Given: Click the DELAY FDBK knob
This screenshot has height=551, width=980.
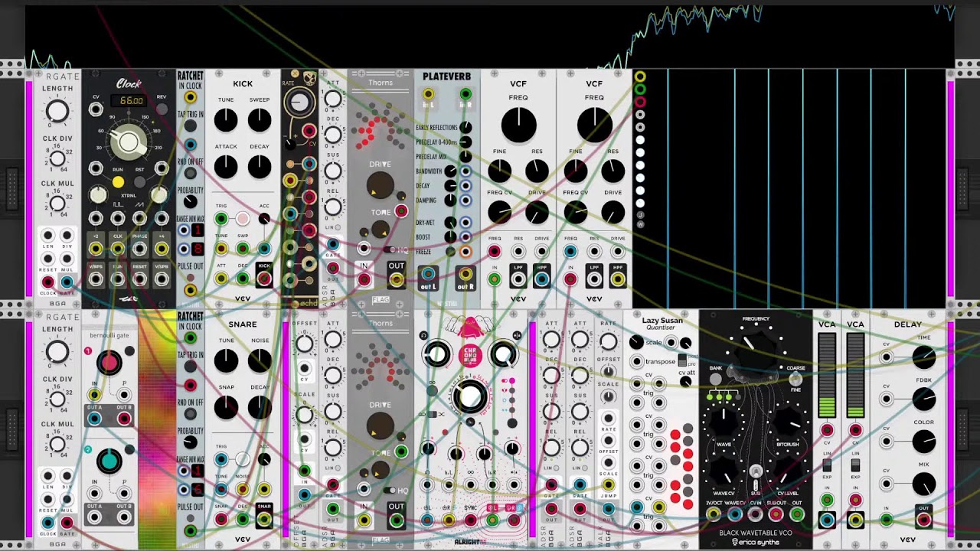Looking at the screenshot, I should tap(924, 399).
